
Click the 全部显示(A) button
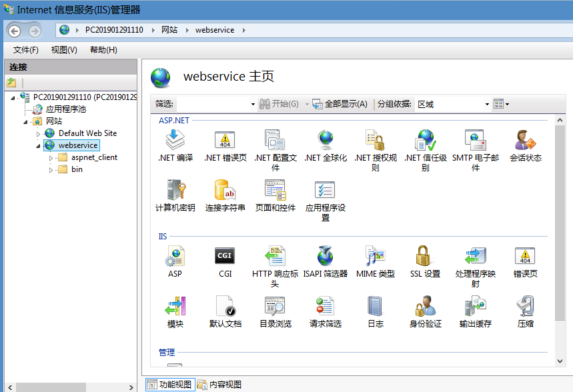(340, 104)
